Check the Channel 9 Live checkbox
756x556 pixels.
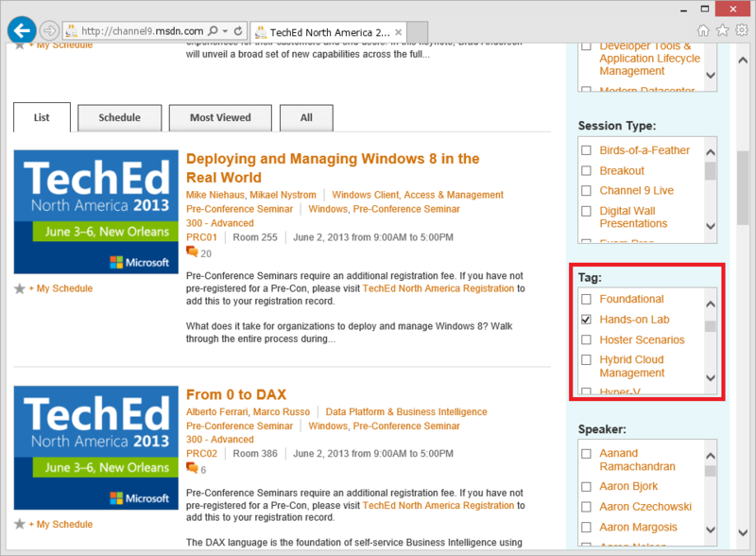click(586, 191)
